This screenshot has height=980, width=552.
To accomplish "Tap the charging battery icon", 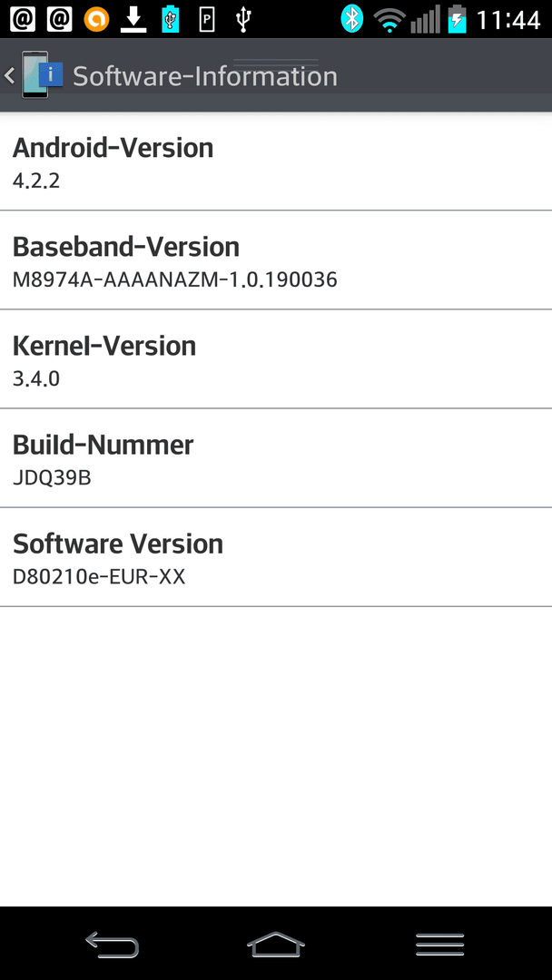I will [457, 19].
